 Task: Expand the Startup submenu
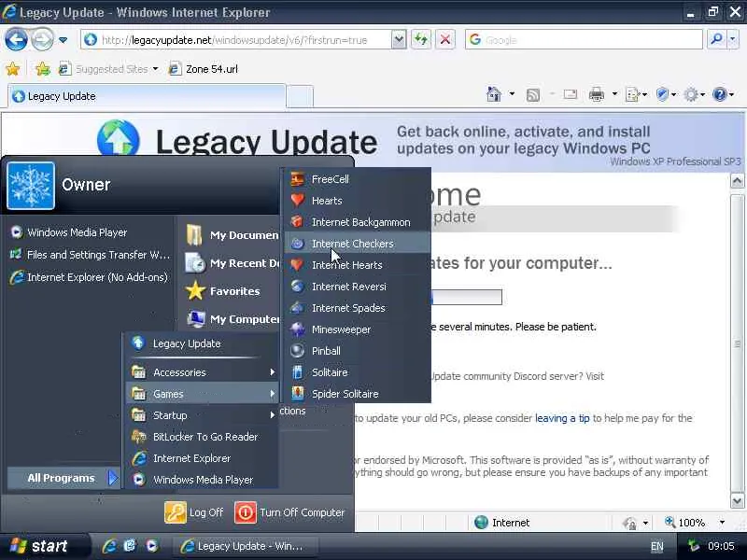[x=203, y=414]
